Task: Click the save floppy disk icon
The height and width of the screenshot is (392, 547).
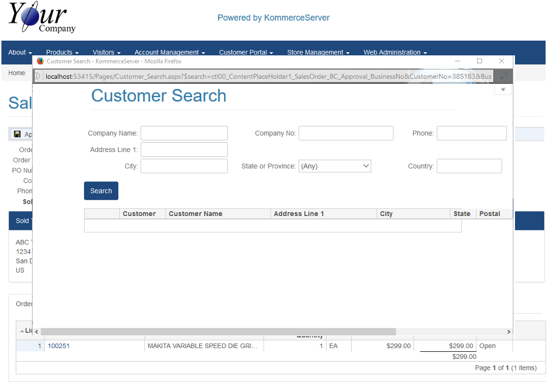Action: [x=17, y=134]
